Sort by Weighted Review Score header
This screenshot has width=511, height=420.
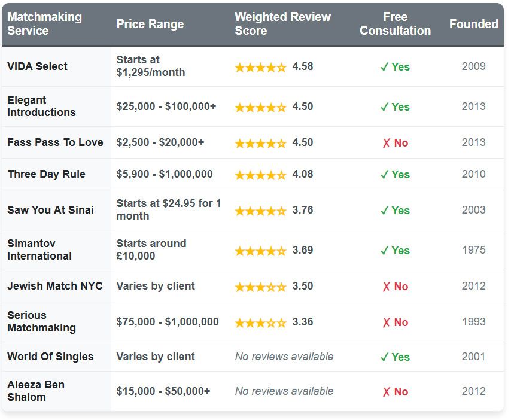(282, 24)
